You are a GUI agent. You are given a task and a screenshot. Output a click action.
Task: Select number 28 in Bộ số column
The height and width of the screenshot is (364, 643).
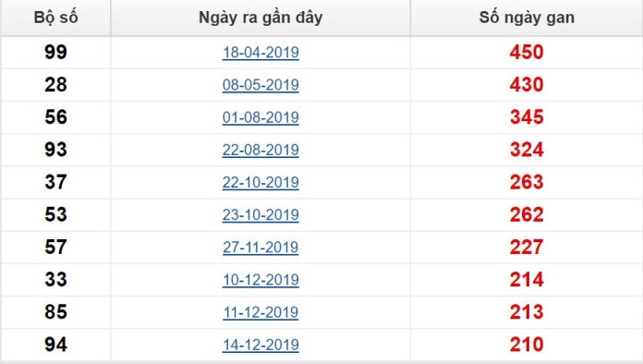click(55, 84)
